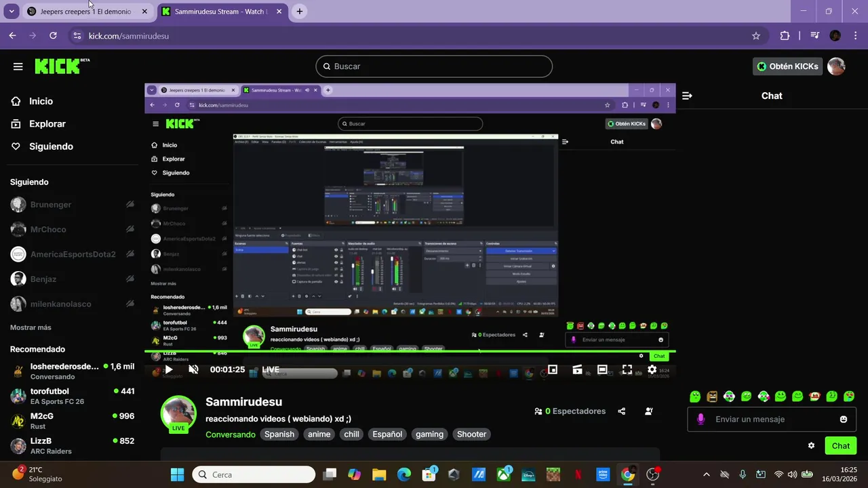Open File Explorer from taskbar
This screenshot has height=488, width=868.
pos(378,474)
